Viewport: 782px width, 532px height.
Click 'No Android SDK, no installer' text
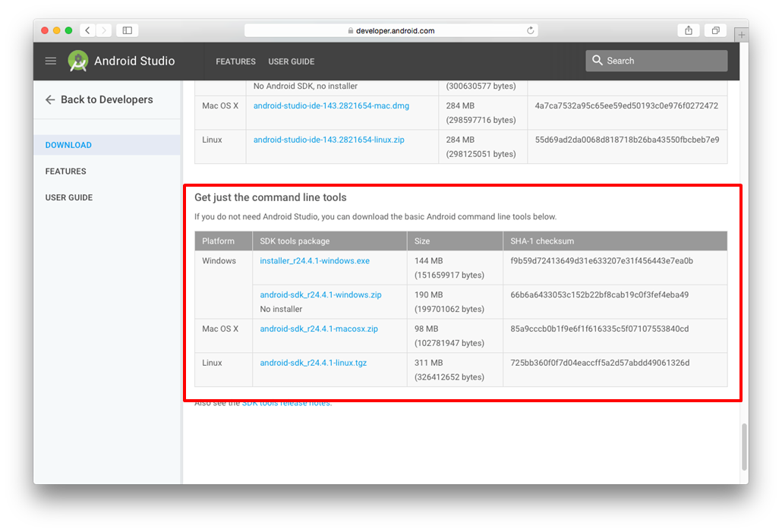(x=305, y=86)
